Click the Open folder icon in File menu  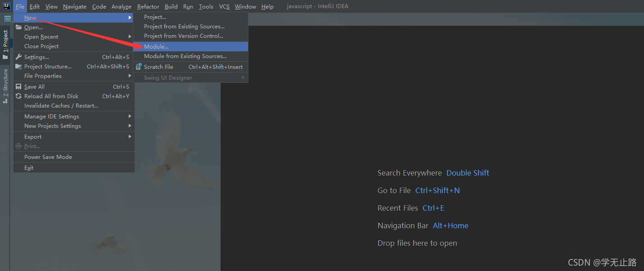(x=18, y=27)
